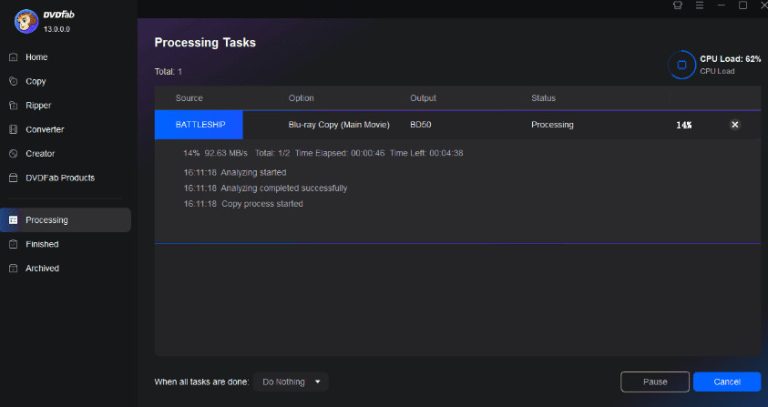Browse DVDFab Products

click(x=60, y=177)
